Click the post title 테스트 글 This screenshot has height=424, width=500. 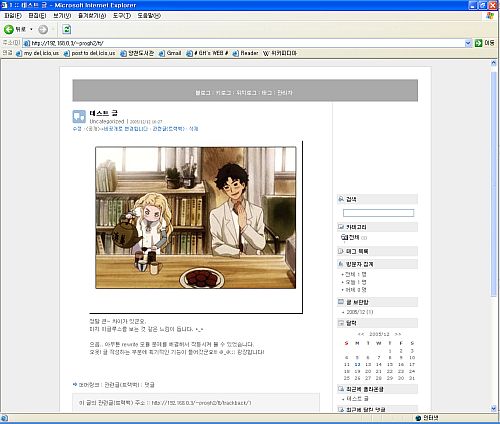tap(104, 113)
